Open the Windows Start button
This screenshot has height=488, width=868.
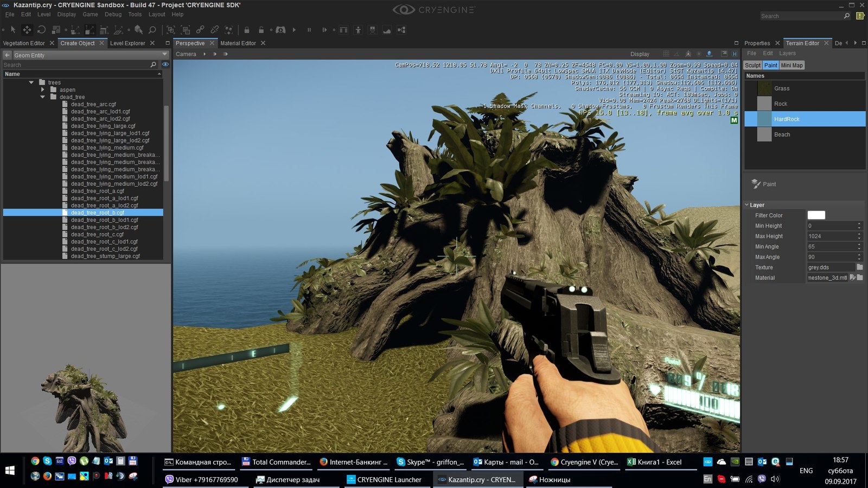(10, 470)
